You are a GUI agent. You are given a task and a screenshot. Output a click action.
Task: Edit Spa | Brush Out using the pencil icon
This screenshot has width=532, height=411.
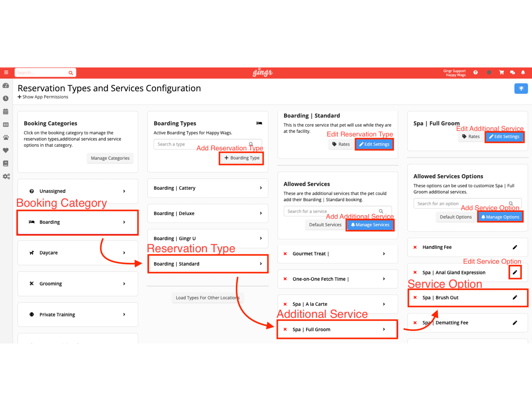[515, 297]
